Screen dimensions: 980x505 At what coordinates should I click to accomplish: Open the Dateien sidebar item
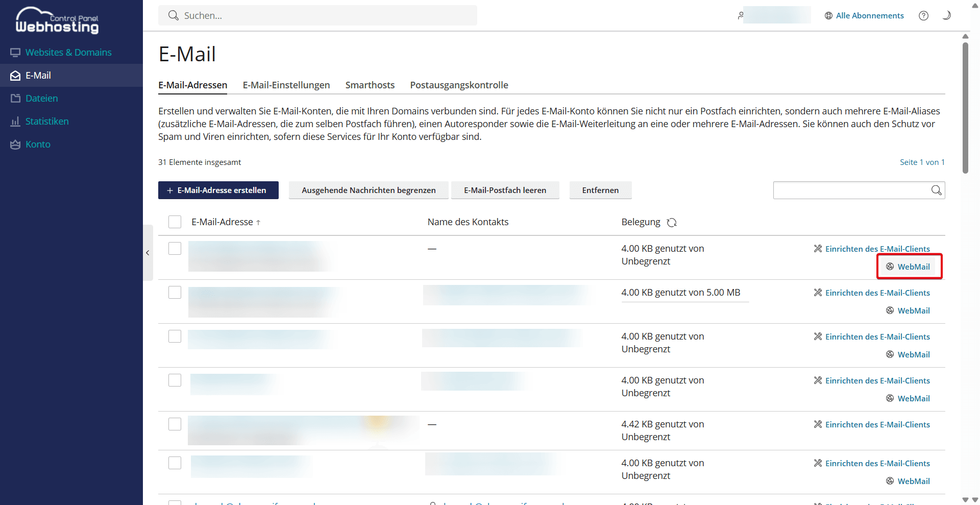[42, 98]
